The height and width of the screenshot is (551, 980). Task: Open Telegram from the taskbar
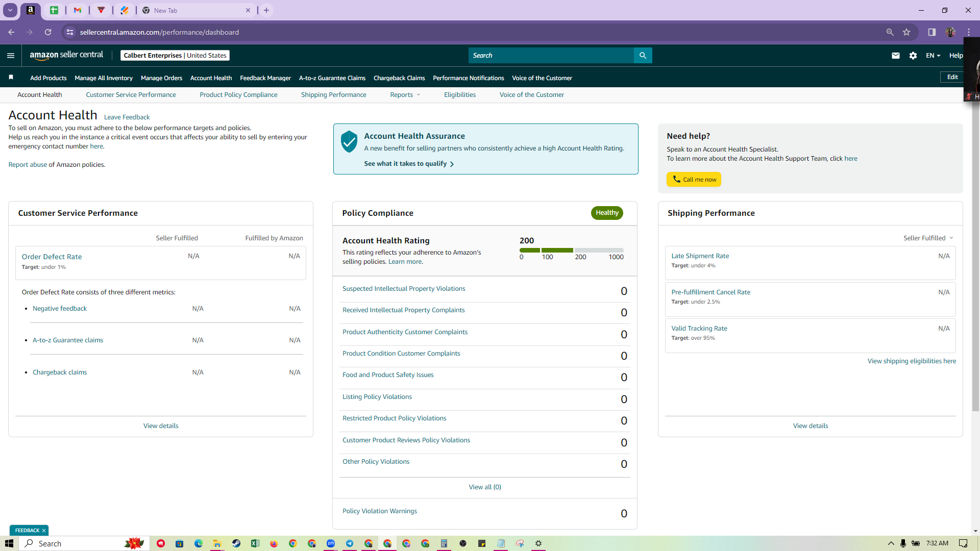pyautogui.click(x=350, y=543)
